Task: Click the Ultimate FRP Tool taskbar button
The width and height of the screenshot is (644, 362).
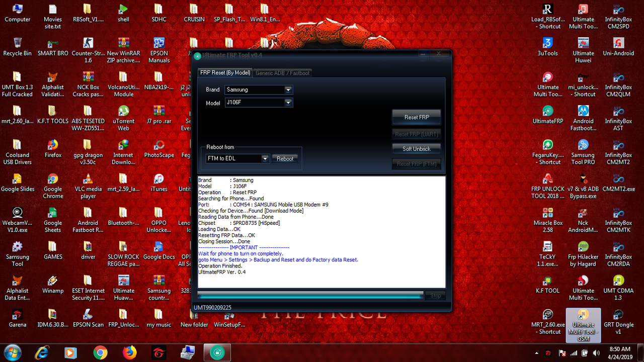Action: [217, 353]
